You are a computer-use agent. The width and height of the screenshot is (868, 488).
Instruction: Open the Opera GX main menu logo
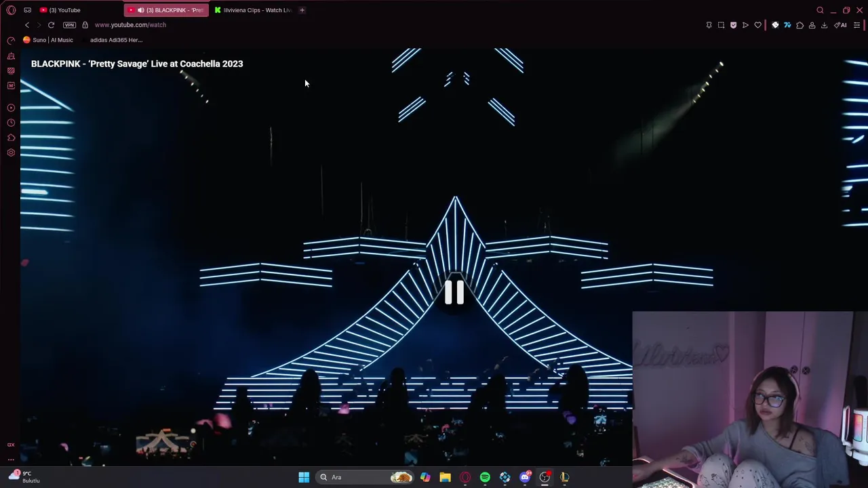[11, 10]
